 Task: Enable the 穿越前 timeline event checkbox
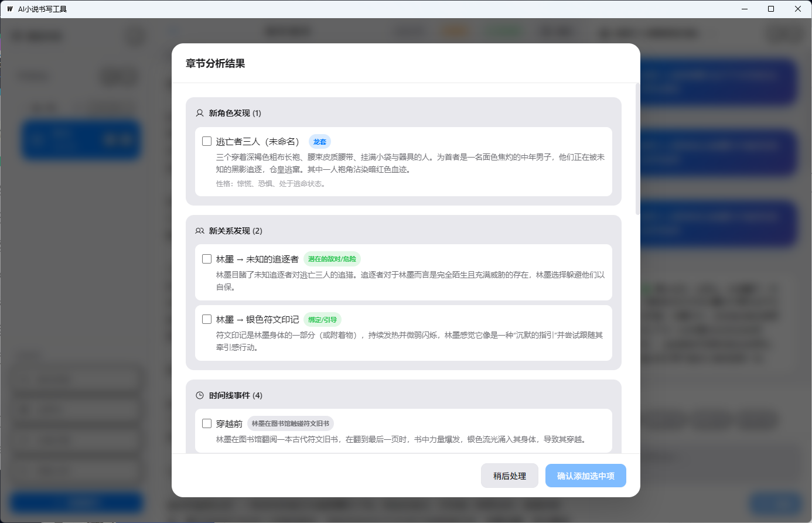tap(207, 423)
